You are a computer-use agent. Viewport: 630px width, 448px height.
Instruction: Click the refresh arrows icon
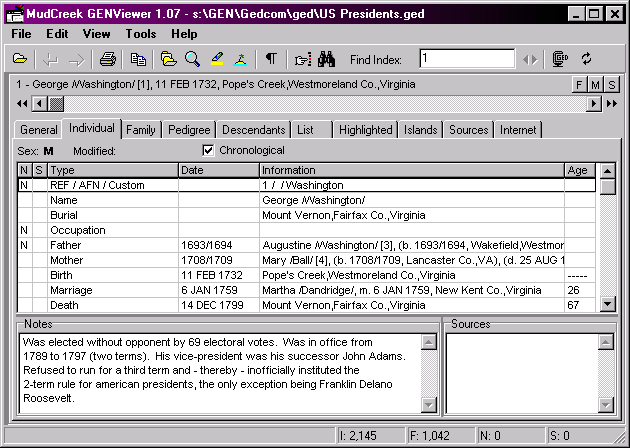tap(587, 59)
